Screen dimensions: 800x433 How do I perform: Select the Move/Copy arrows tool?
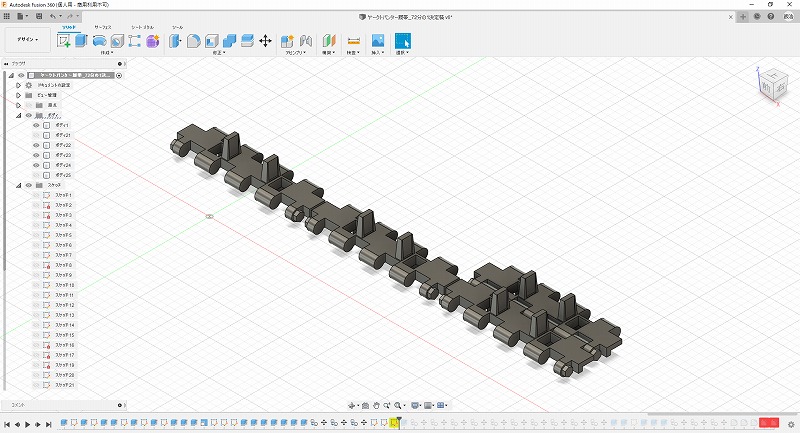265,41
